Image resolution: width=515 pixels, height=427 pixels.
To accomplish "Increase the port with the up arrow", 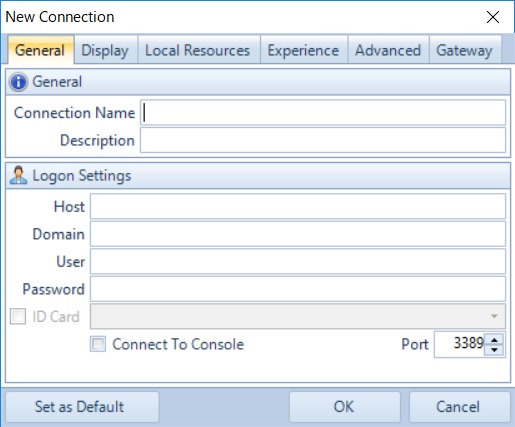I will (x=495, y=340).
